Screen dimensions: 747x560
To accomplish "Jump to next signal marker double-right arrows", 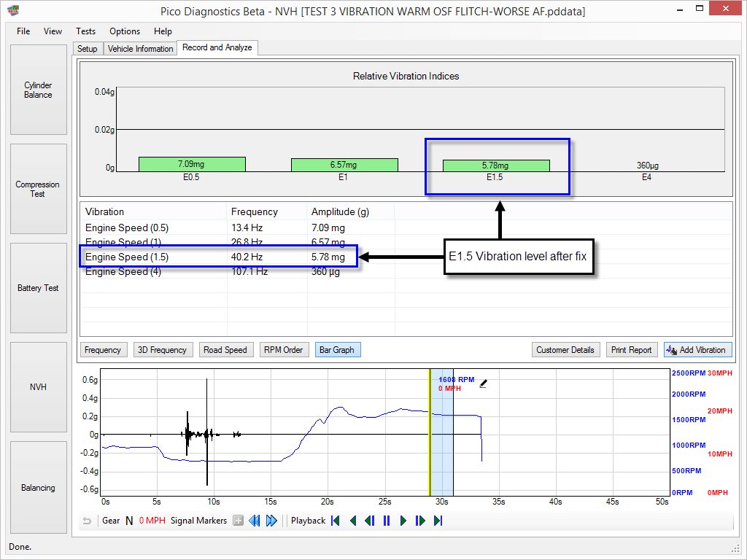I will coord(271,521).
